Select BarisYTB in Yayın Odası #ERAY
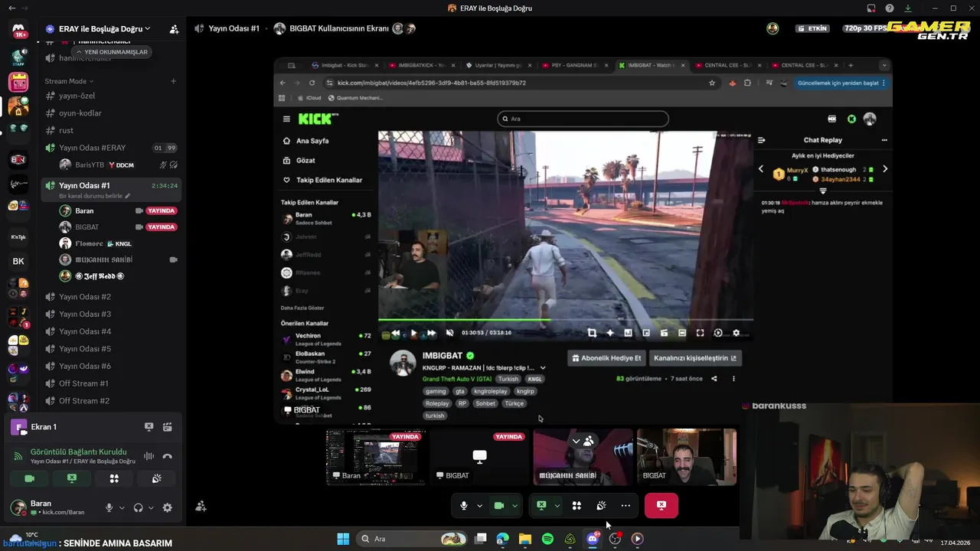Image resolution: width=980 pixels, height=551 pixels. pos(119,165)
